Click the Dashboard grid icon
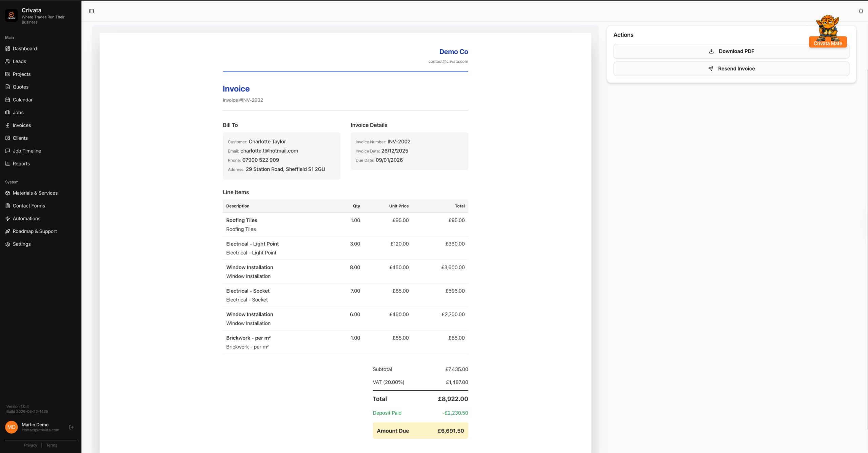The height and width of the screenshot is (453, 868). point(8,49)
